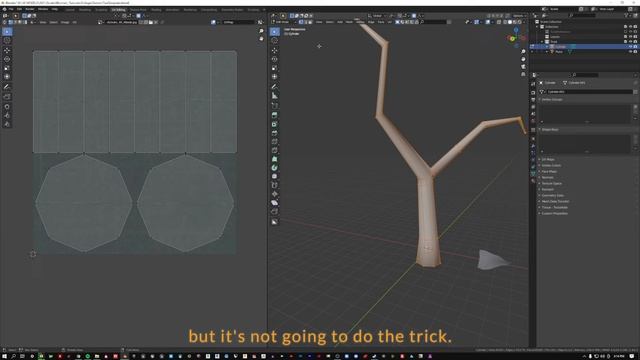Screen dimensions: 640x360
Task: Choose the Smooth vertices tool
Action: [x=274, y=176]
